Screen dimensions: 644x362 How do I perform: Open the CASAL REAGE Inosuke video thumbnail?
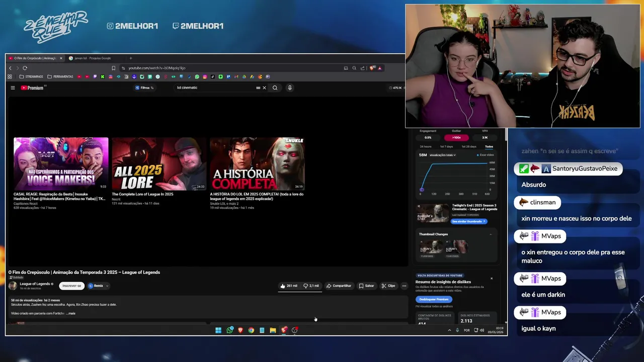pos(61,164)
